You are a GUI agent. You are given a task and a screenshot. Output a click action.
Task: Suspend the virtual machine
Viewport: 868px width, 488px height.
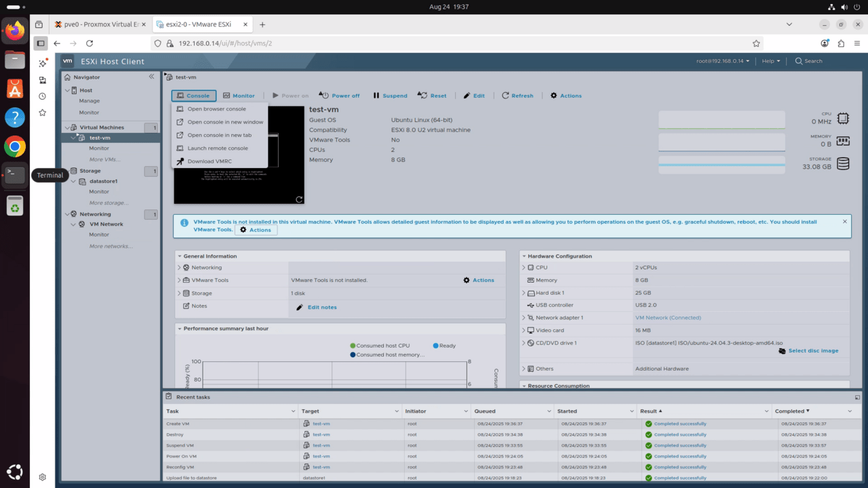tap(390, 96)
